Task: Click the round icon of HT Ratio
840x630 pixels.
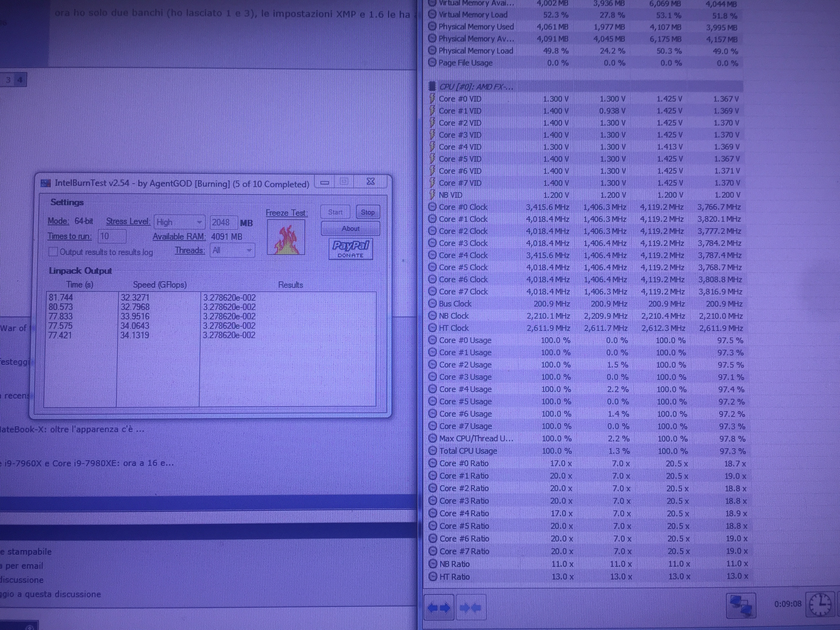Action: click(433, 576)
